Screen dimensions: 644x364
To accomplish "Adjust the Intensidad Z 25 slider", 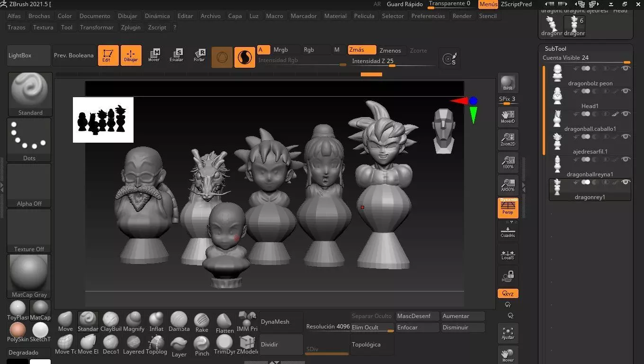I will coord(393,62).
